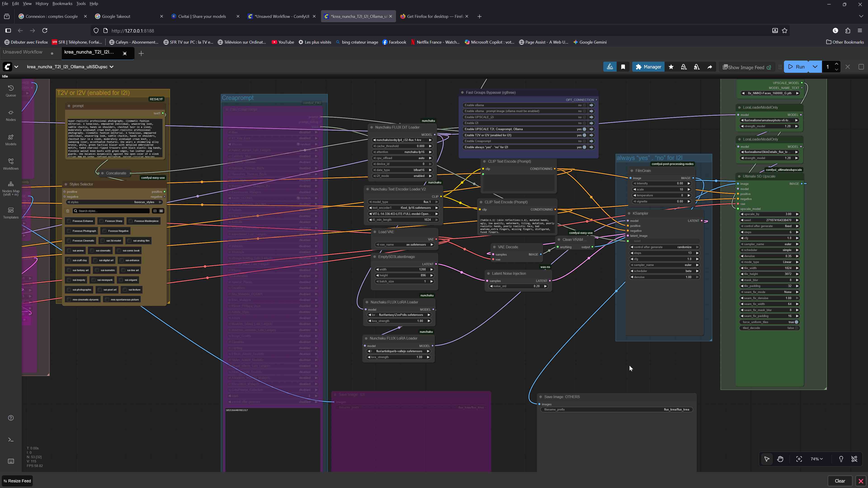Click the fit view icon

pyautogui.click(x=799, y=459)
